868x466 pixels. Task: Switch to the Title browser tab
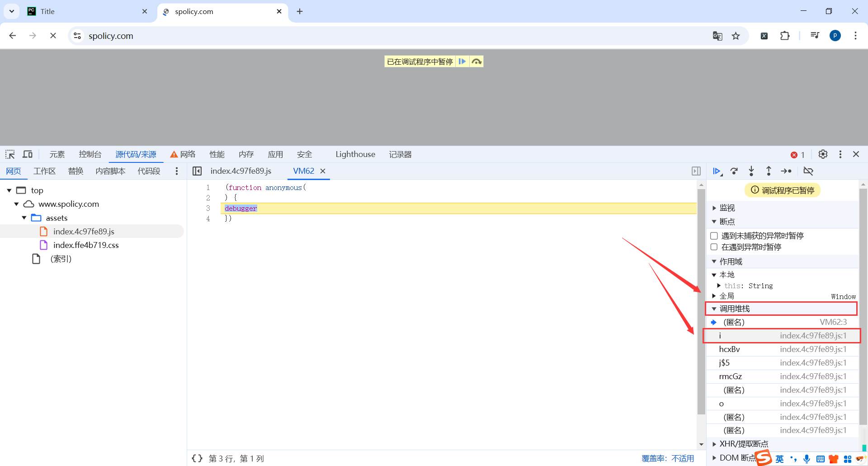(87, 11)
